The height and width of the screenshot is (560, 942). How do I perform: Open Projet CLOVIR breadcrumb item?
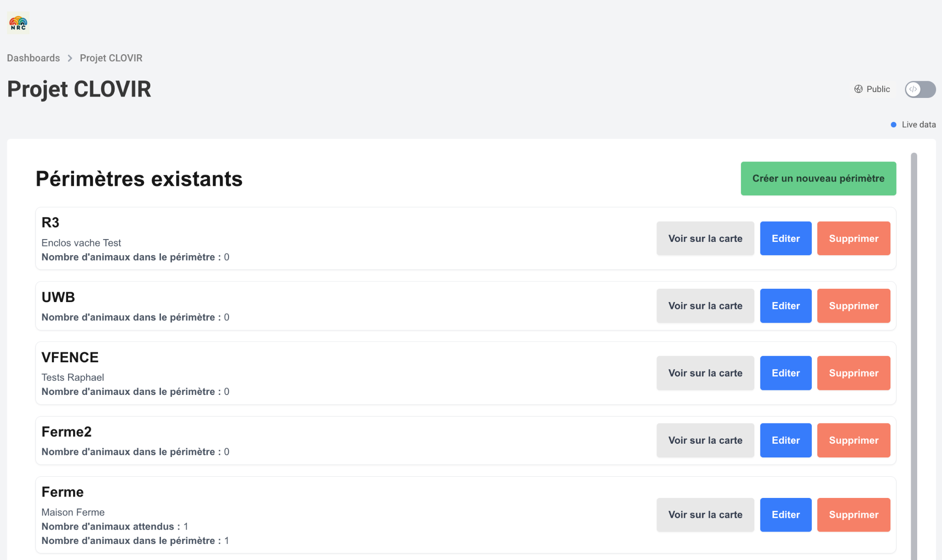point(111,58)
